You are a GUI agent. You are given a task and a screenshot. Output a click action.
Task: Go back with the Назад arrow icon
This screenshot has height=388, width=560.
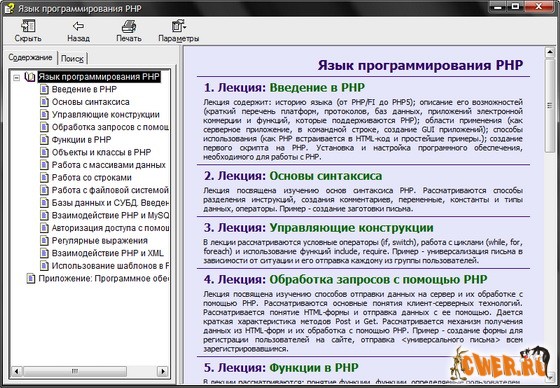coord(78,26)
